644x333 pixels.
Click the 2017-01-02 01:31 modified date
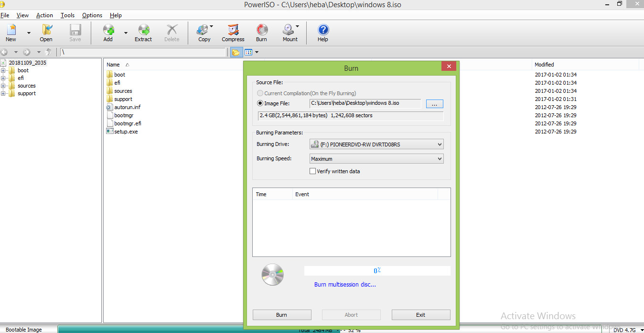(555, 99)
